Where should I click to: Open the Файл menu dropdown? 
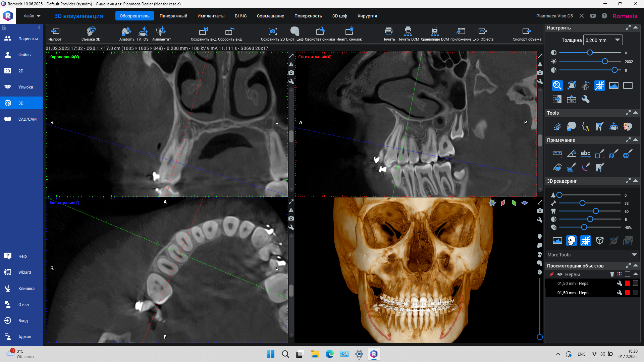32,16
